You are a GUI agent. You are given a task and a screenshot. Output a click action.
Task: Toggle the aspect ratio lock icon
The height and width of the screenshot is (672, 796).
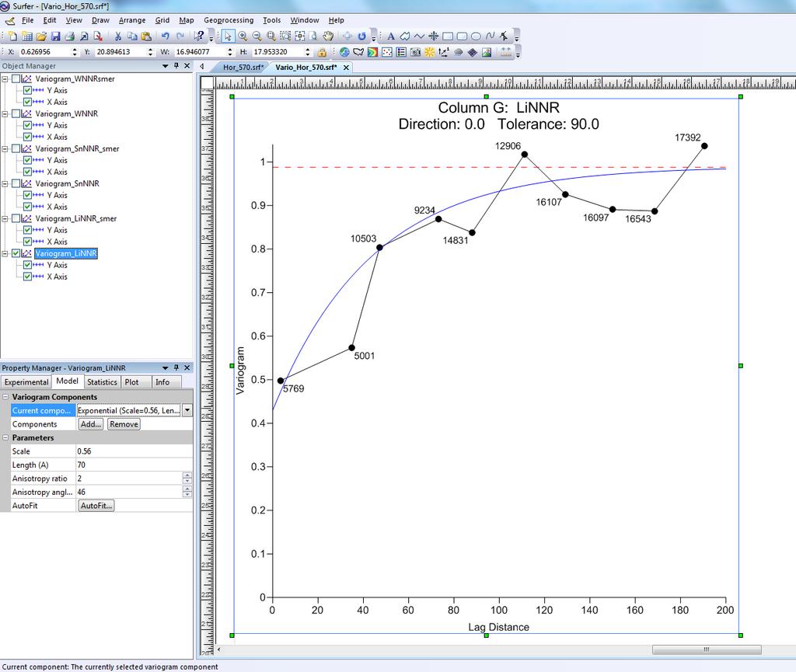click(x=321, y=52)
